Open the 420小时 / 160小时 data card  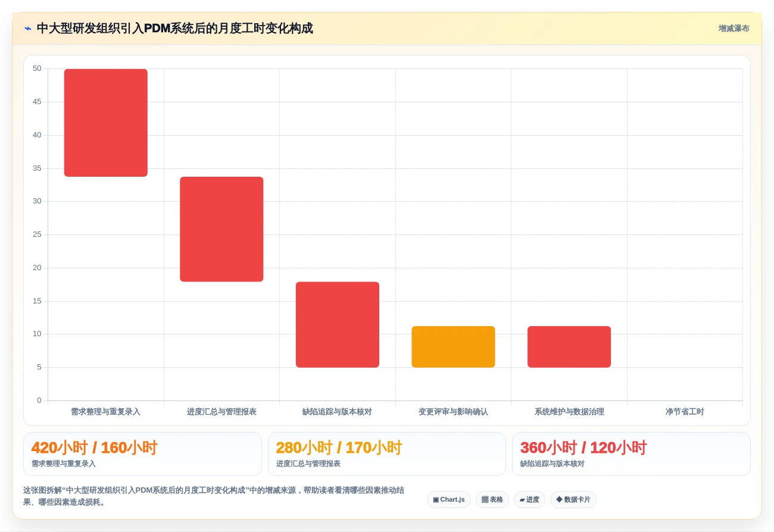point(142,454)
